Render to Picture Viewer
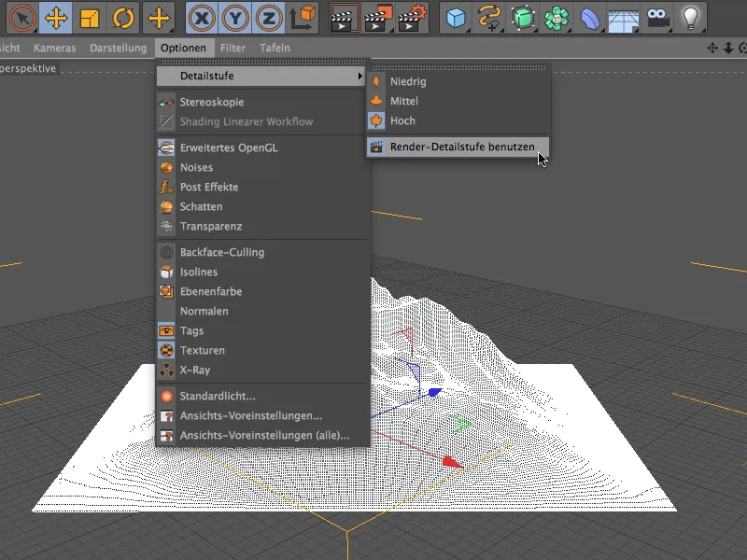Screen dimensions: 747x560 coord(378,18)
